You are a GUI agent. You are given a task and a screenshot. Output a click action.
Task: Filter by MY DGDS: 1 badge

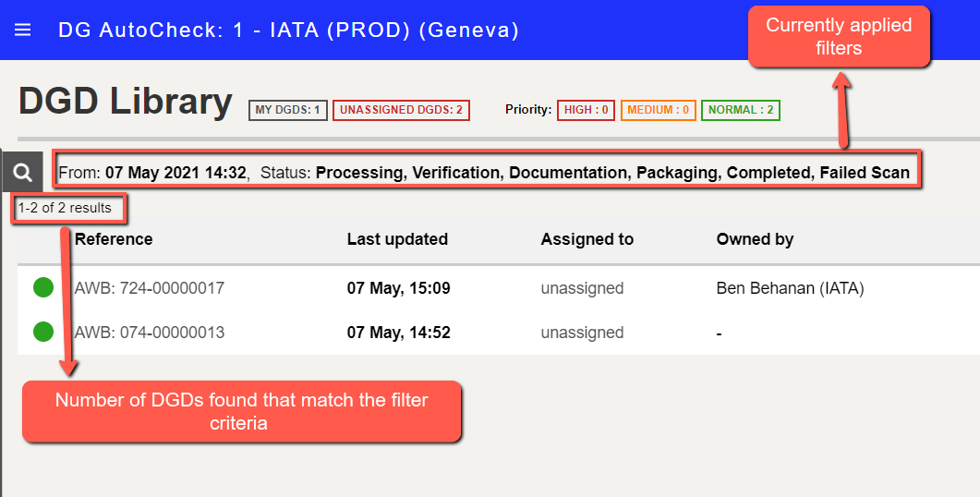pos(287,110)
